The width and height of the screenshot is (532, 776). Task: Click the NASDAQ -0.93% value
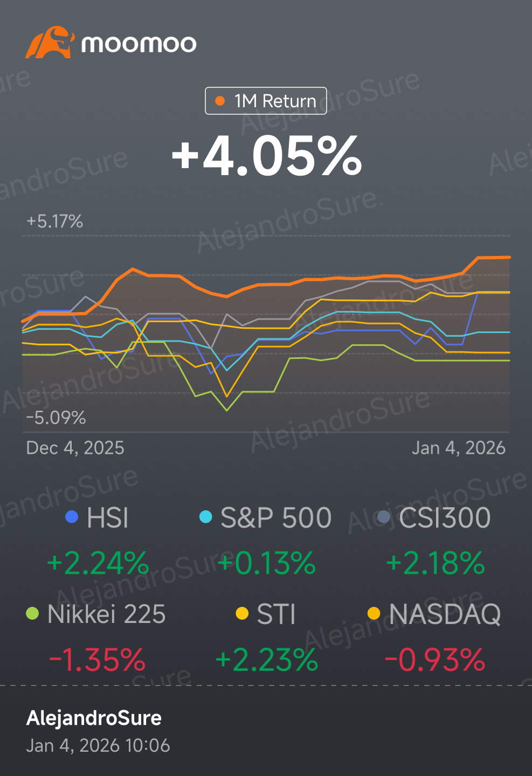[436, 660]
